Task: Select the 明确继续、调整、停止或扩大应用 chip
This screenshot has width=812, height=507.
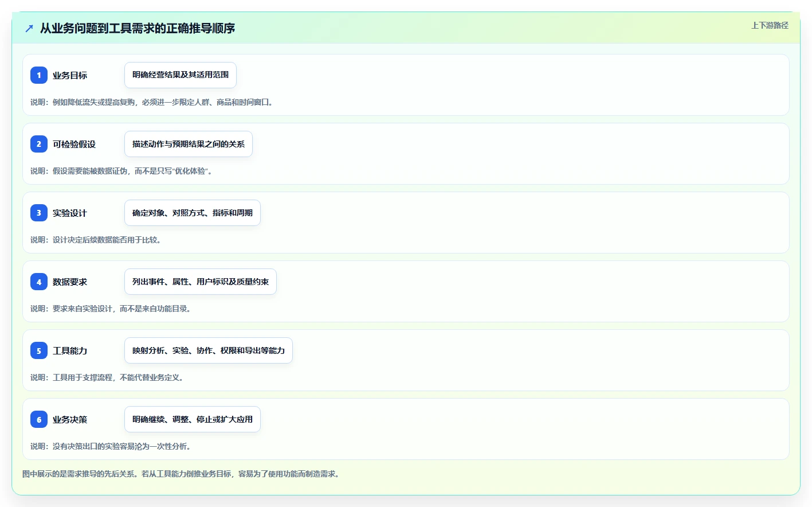Action: (193, 419)
